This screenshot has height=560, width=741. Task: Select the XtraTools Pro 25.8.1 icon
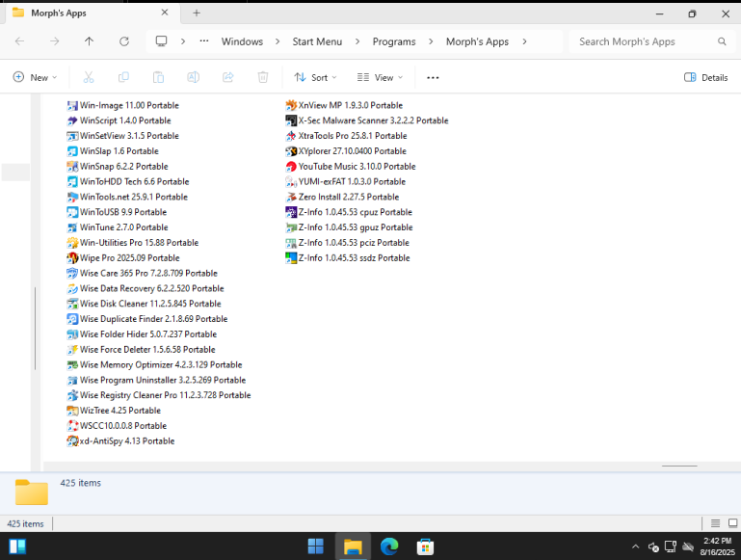pos(291,136)
